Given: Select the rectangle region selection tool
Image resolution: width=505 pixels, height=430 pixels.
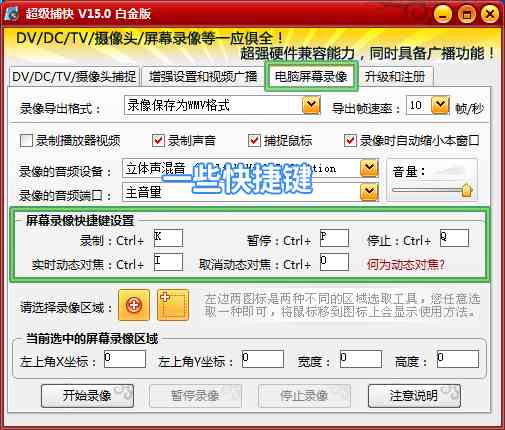Looking at the screenshot, I should coord(173,305).
